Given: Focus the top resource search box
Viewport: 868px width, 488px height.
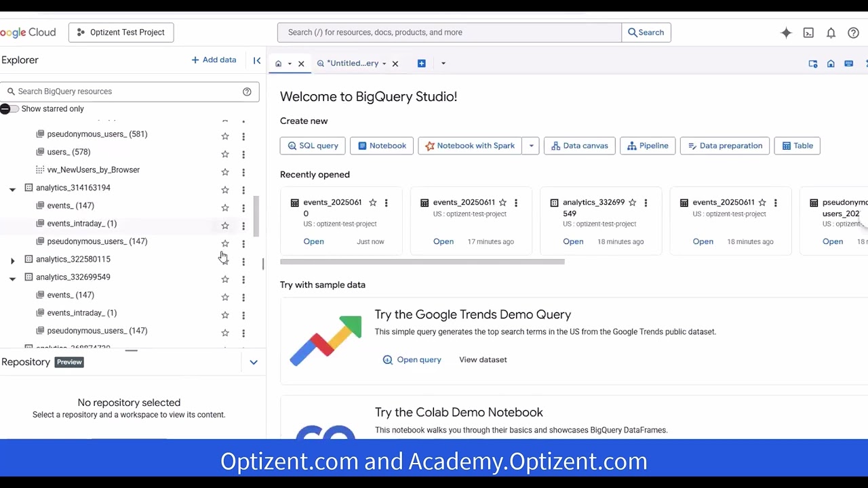Looking at the screenshot, I should tap(449, 33).
